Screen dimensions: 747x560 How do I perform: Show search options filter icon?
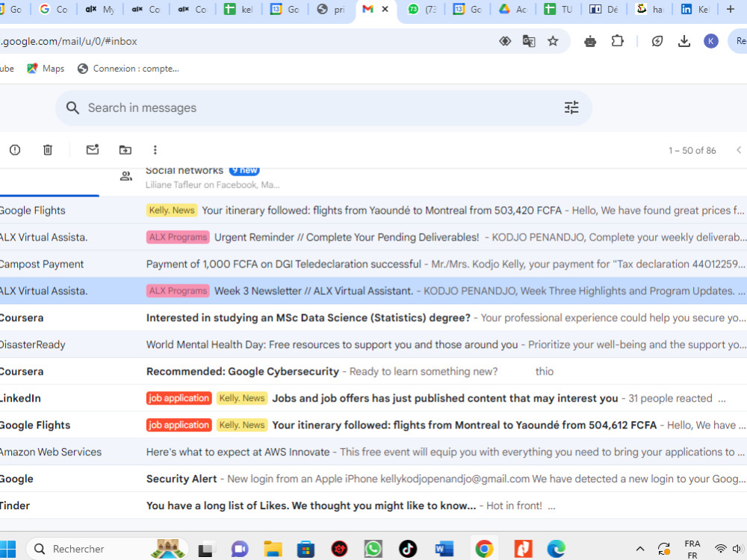pyautogui.click(x=571, y=108)
